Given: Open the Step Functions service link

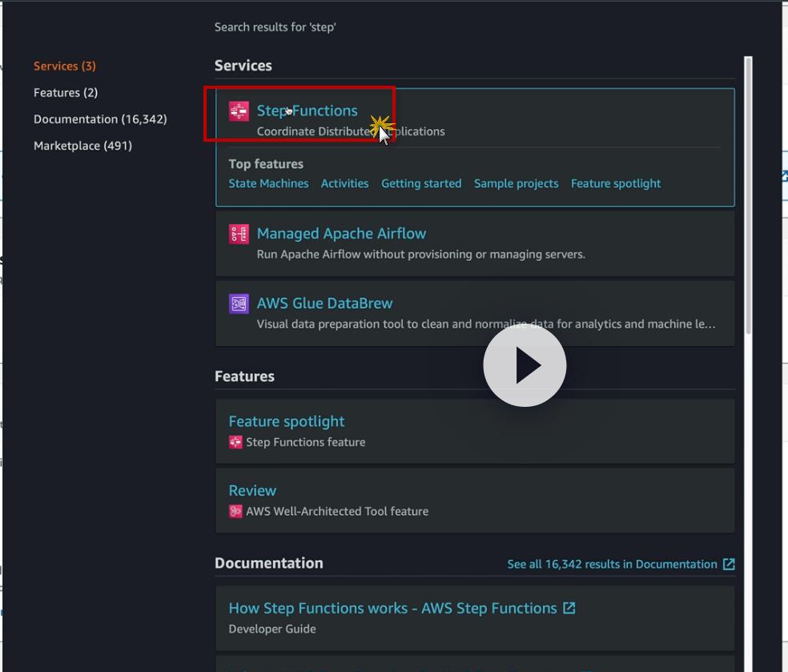Looking at the screenshot, I should pos(307,111).
